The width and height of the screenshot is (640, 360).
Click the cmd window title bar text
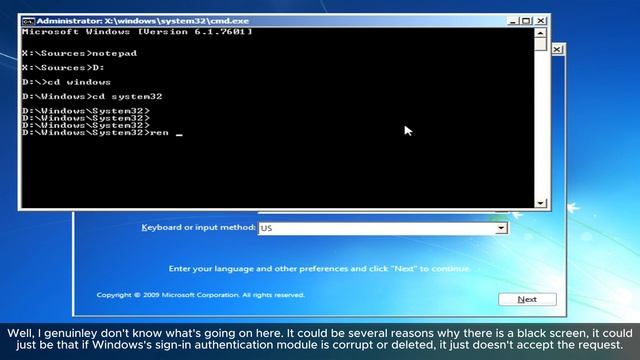pos(142,21)
